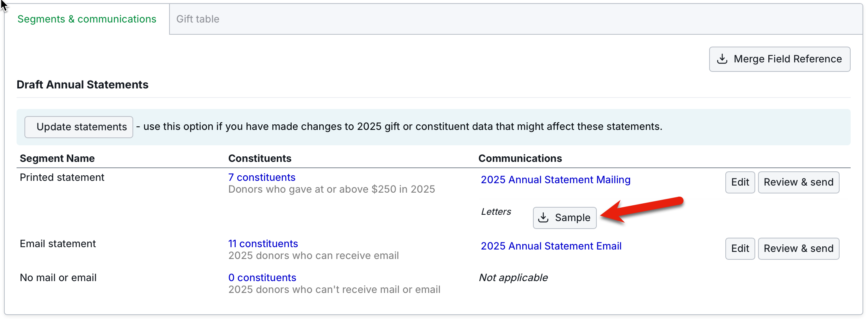Click the download icon in Merge Field Reference
This screenshot has width=868, height=319.
pos(722,59)
